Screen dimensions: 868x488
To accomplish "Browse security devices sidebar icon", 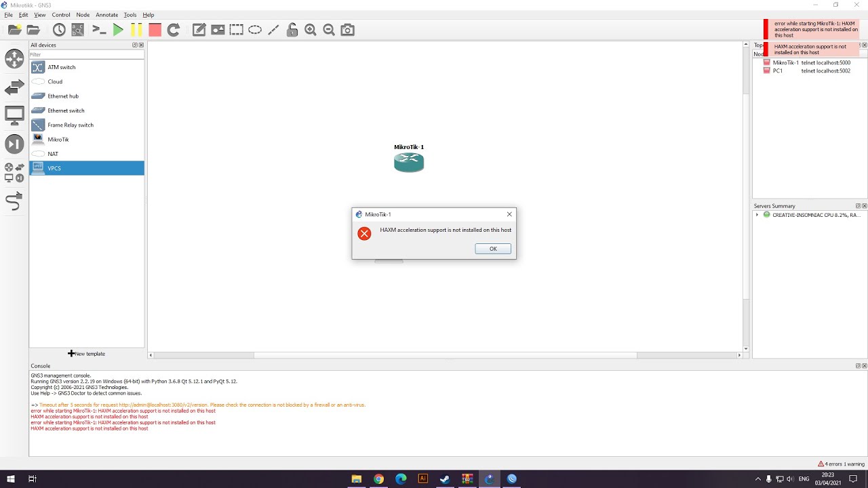I will 14,144.
